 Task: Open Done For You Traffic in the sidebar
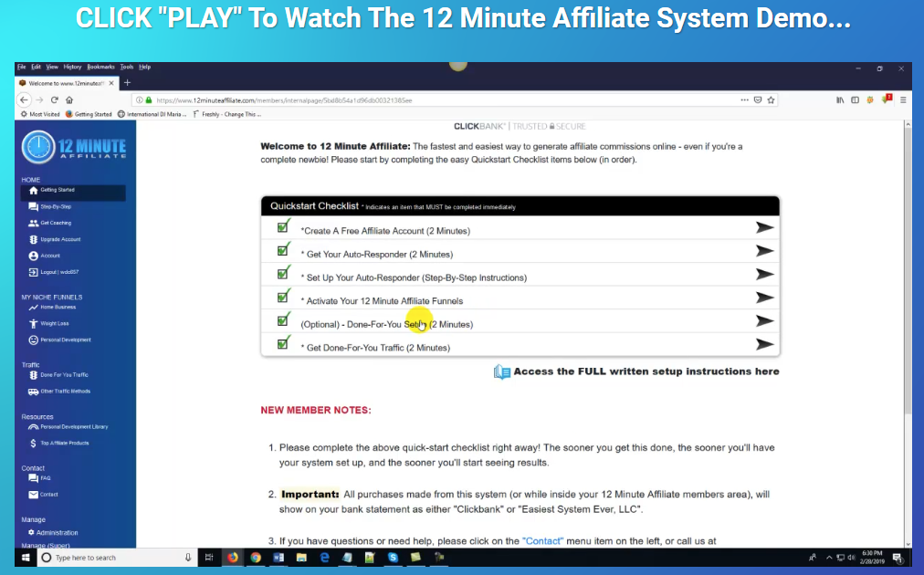click(58, 375)
